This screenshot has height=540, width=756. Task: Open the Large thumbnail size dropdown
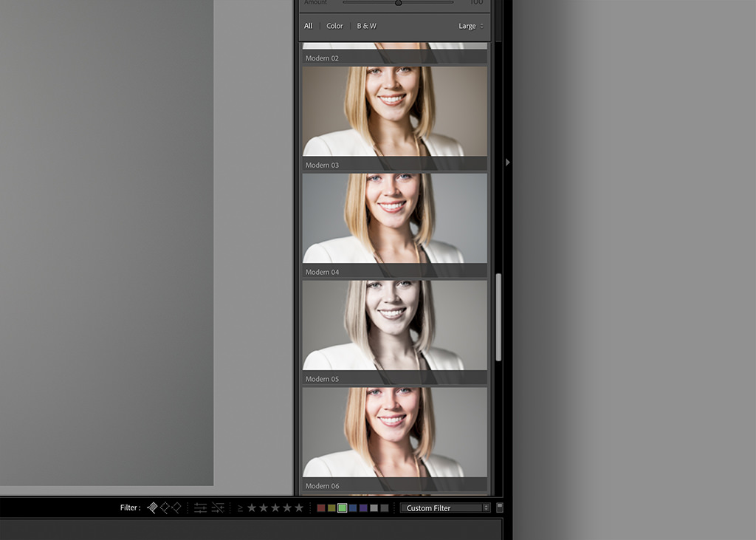(x=471, y=26)
